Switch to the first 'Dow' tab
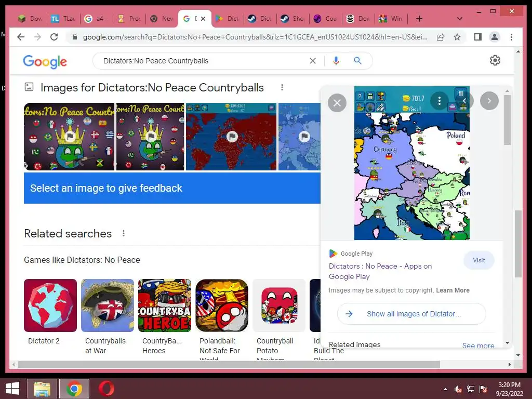The height and width of the screenshot is (399, 532). click(x=31, y=19)
